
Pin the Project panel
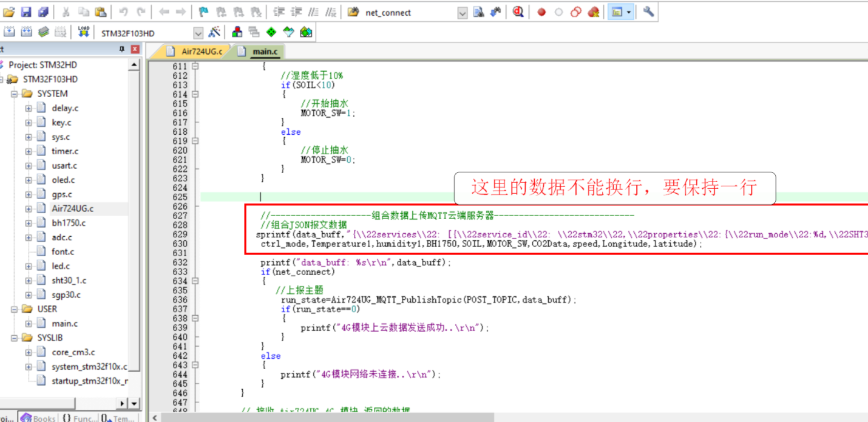(x=122, y=49)
